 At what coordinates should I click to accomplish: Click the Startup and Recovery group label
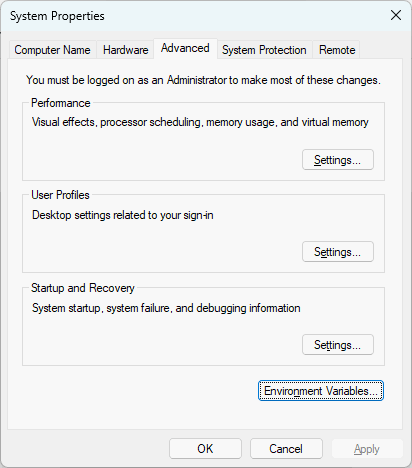[x=83, y=288]
